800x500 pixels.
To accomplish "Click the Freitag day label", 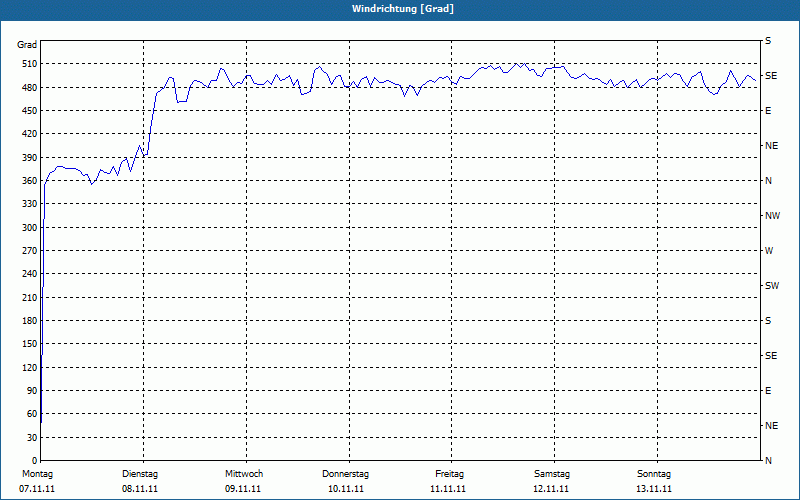I will [449, 474].
